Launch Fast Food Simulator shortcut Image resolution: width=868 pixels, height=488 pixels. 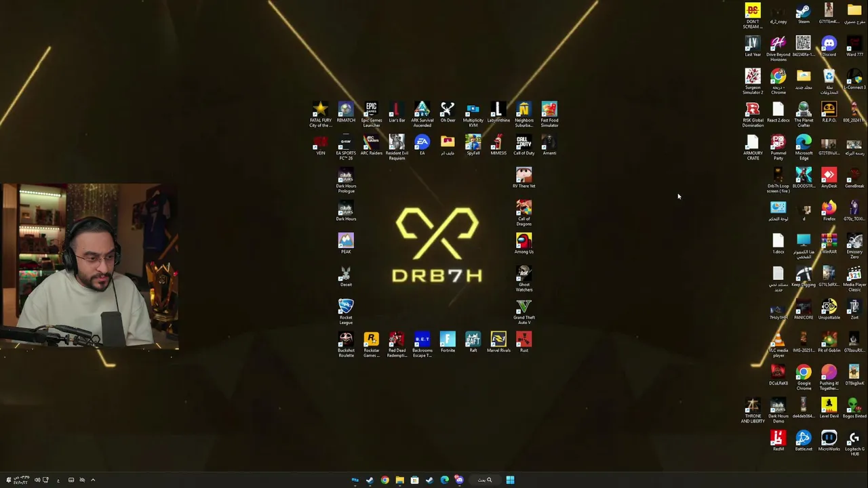pyautogui.click(x=549, y=115)
